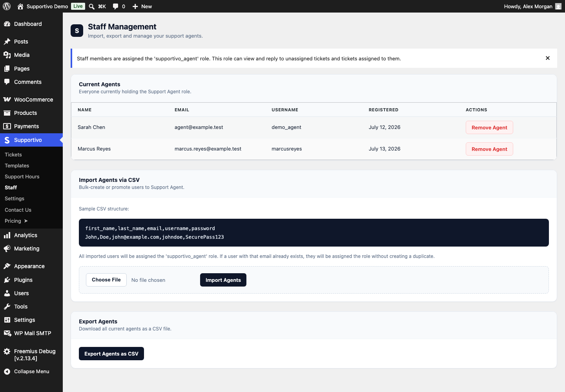Click username marcusreyes cell
The height and width of the screenshot is (392, 565).
pyautogui.click(x=287, y=149)
